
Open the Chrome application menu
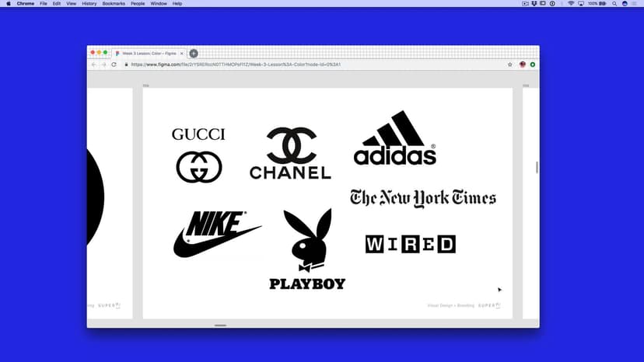point(26,3)
